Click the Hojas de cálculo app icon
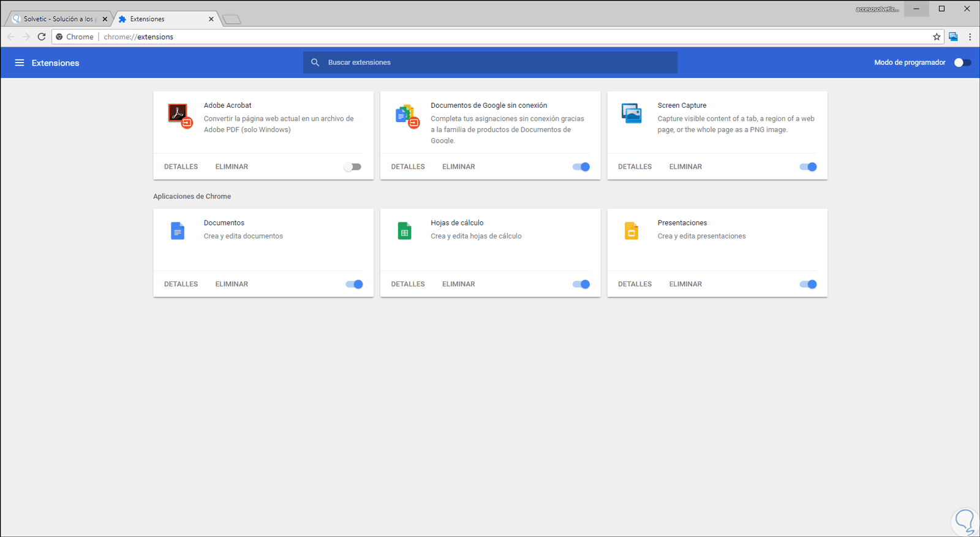Viewport: 980px width, 537px height. (x=404, y=231)
